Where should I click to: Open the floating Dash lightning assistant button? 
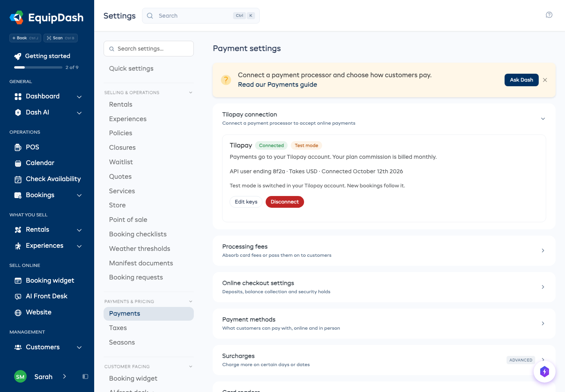click(545, 372)
